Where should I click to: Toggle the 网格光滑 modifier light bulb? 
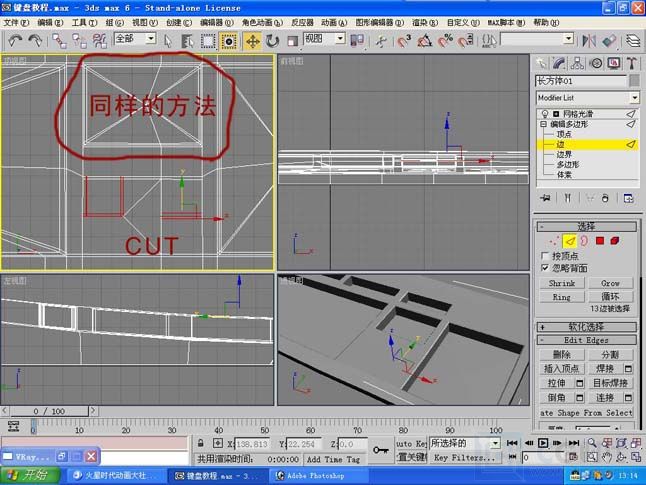pyautogui.click(x=545, y=114)
